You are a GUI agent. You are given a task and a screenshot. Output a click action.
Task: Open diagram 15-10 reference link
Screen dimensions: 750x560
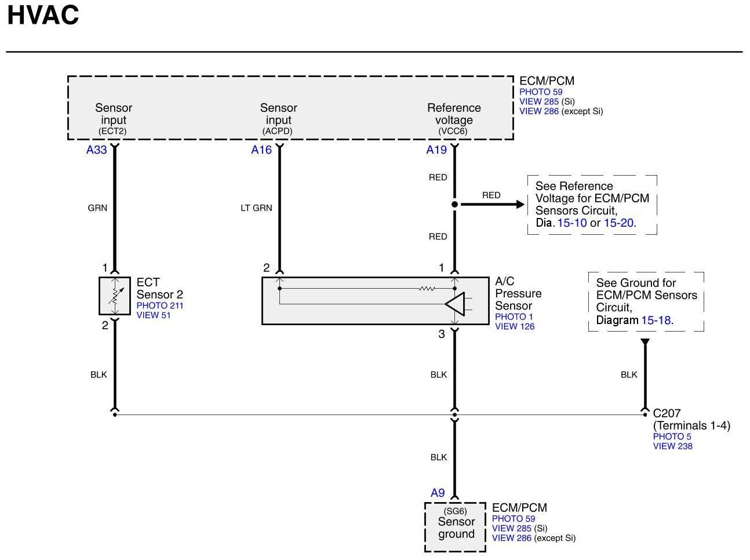(572, 223)
